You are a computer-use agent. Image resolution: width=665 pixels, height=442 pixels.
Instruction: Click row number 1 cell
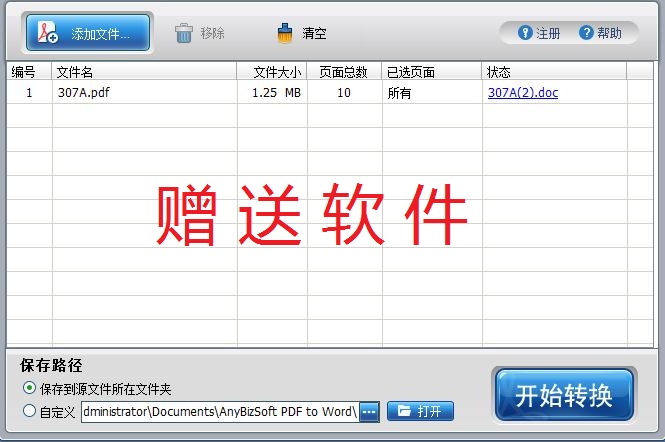point(29,92)
